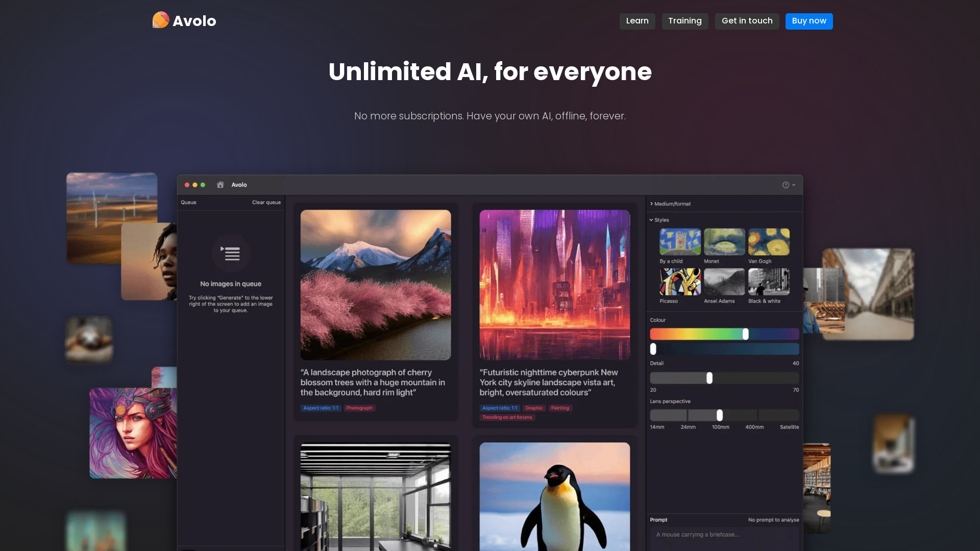Click the Avolo logo icon
This screenshot has height=551, width=980.
160,20
